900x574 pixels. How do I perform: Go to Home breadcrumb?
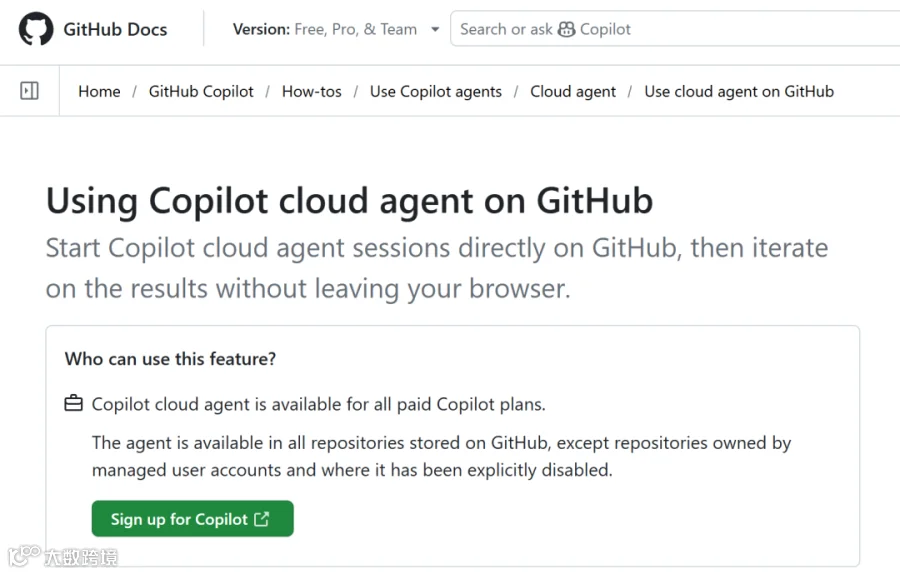tap(99, 91)
